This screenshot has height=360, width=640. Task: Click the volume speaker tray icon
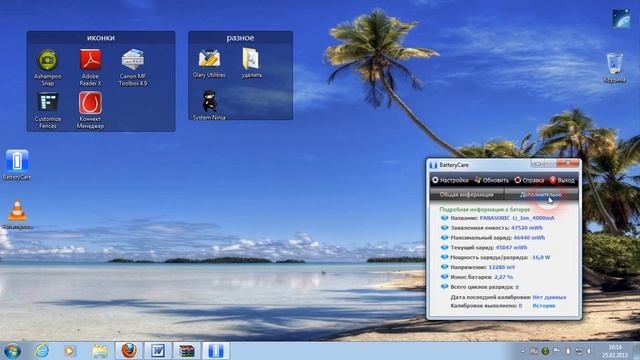click(589, 351)
